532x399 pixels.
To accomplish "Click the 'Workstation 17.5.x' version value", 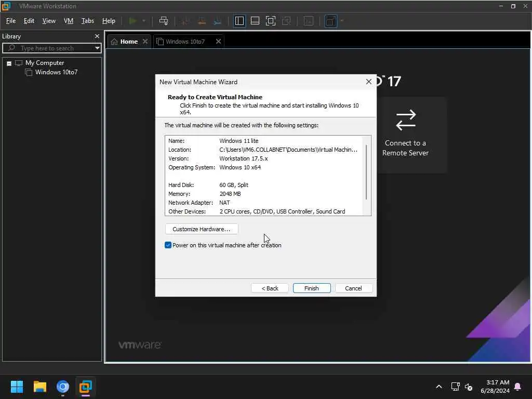I will point(244,158).
